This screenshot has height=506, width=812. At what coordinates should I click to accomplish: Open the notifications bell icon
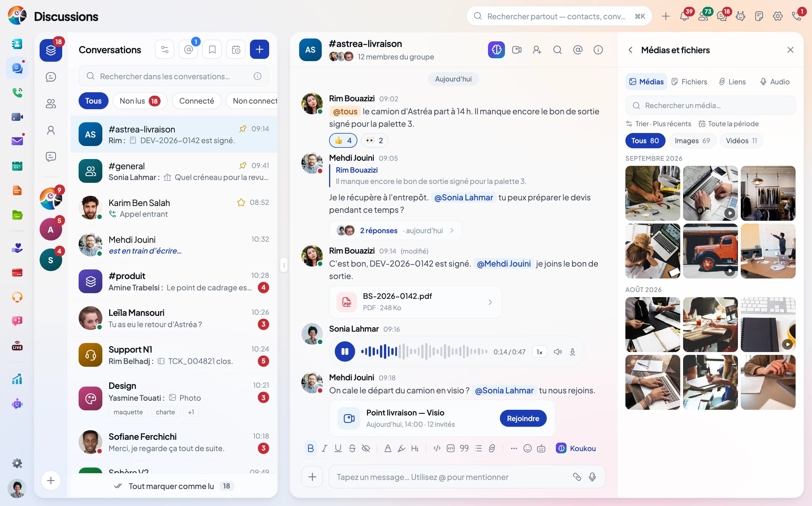(684, 16)
